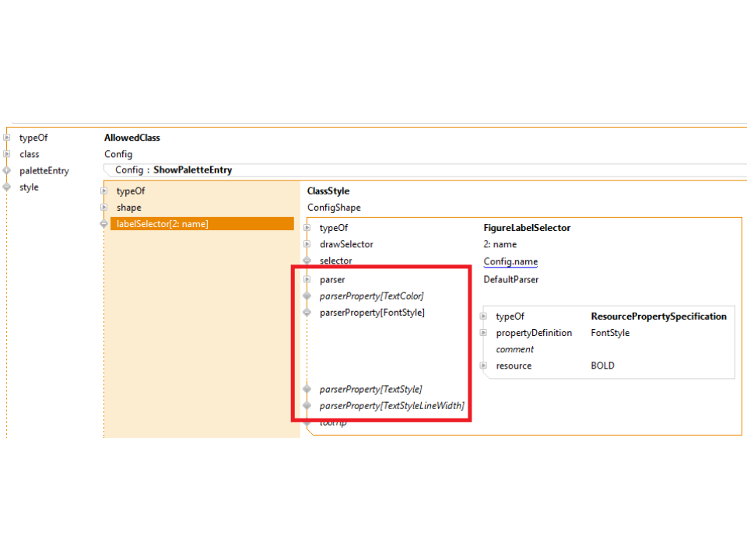The image size is (747, 560).
Task: Click the diamond icon beside paletteEntry
Action: point(7,170)
